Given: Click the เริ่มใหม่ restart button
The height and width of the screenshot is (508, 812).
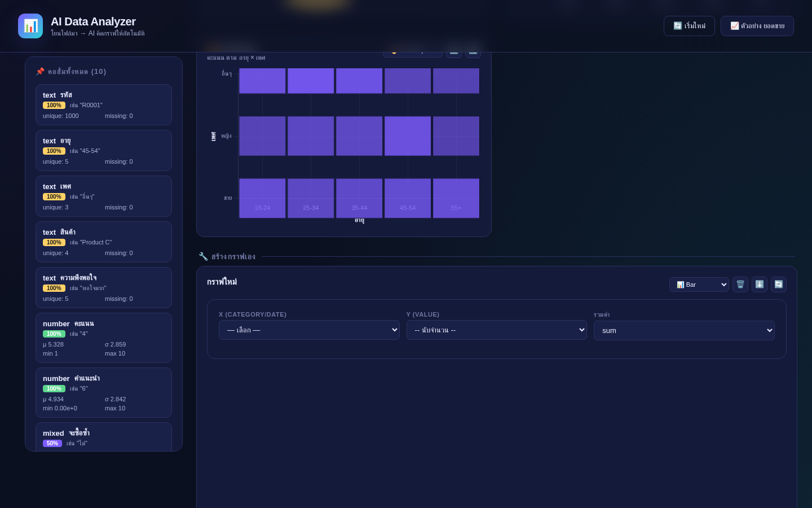Looking at the screenshot, I should [x=689, y=26].
